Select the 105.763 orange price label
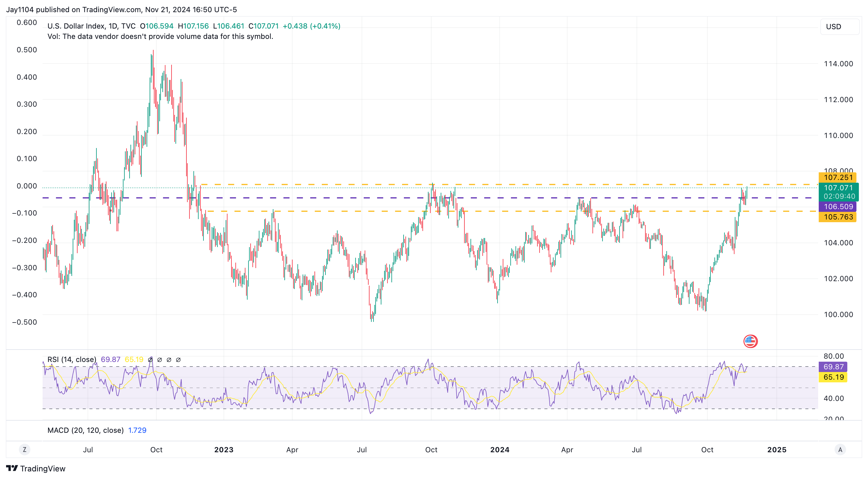 coord(838,217)
